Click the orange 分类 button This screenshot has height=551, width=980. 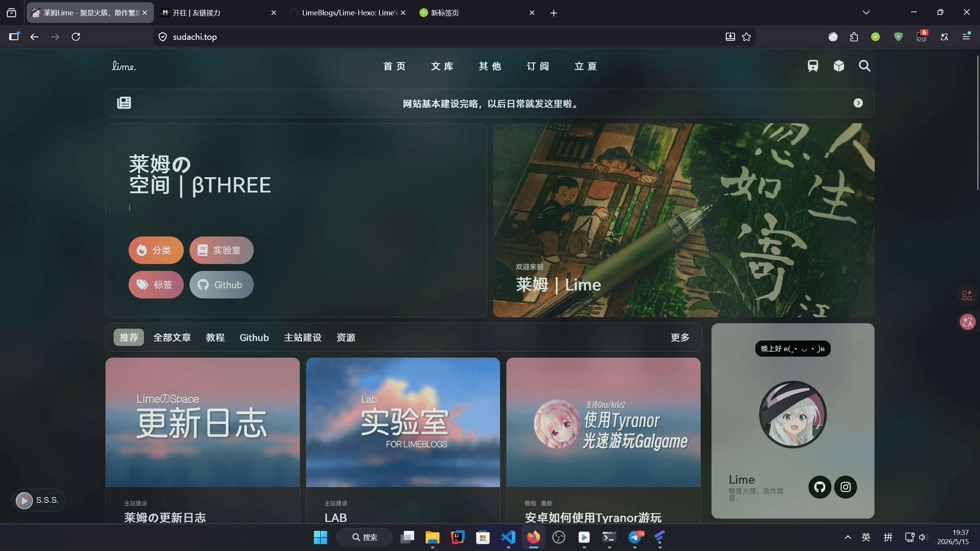pos(156,250)
